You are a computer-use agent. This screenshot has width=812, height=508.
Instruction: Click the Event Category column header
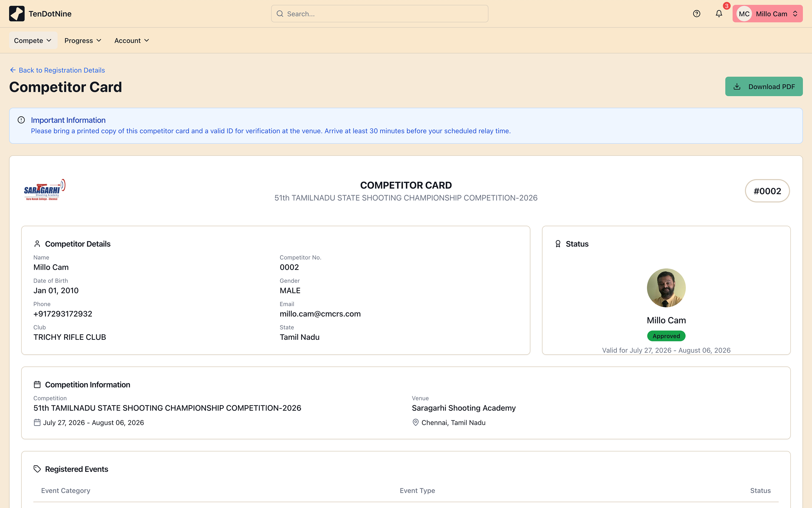coord(66,491)
